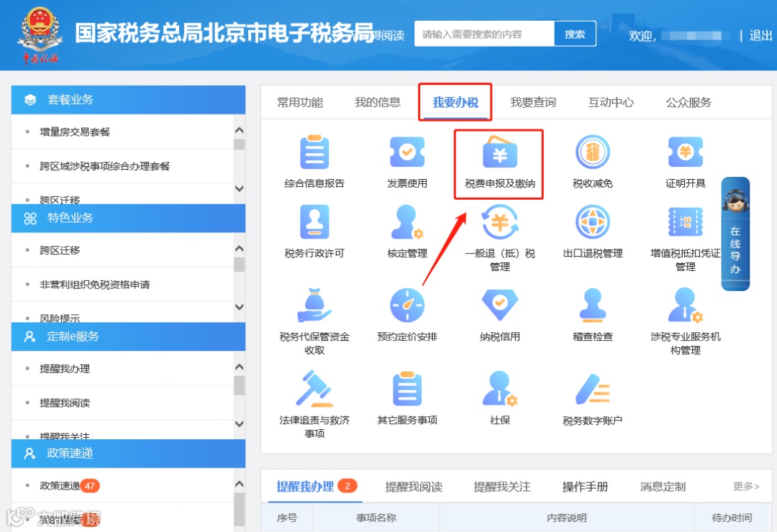
Task: Open the 稽查检查 stamp icon
Action: [x=593, y=305]
